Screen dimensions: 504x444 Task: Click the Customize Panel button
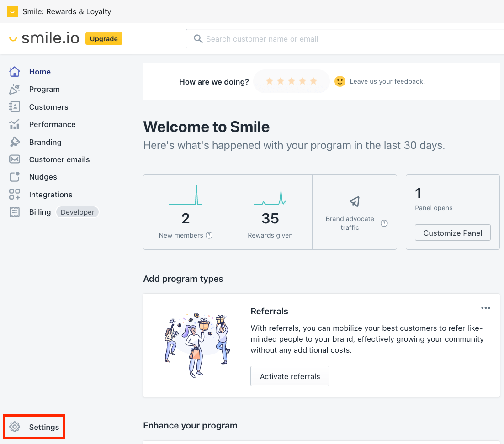(452, 233)
